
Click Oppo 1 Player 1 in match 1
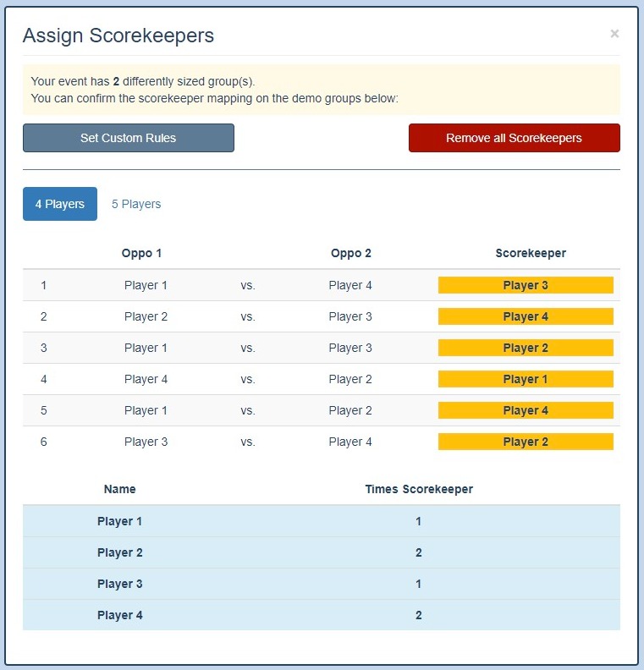(146, 285)
